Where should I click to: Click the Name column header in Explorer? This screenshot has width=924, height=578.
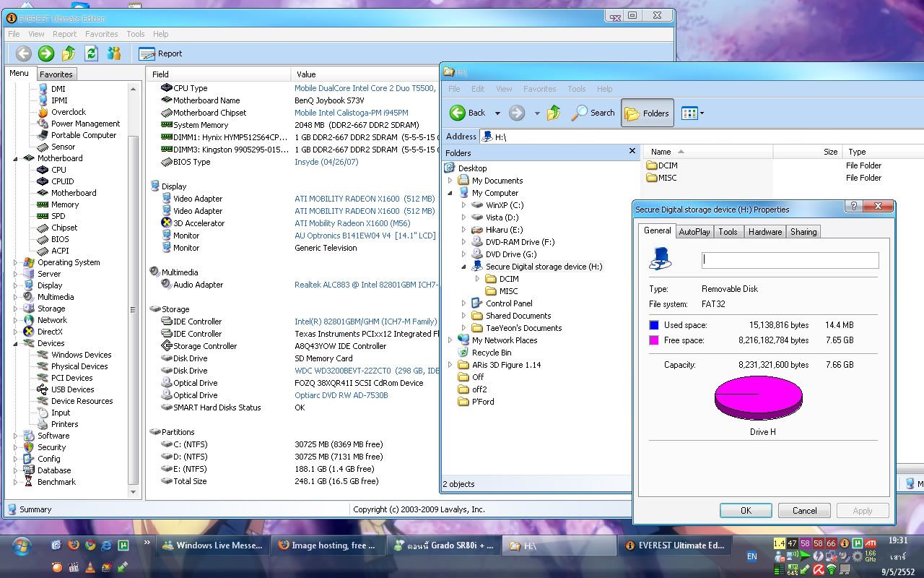[707, 152]
